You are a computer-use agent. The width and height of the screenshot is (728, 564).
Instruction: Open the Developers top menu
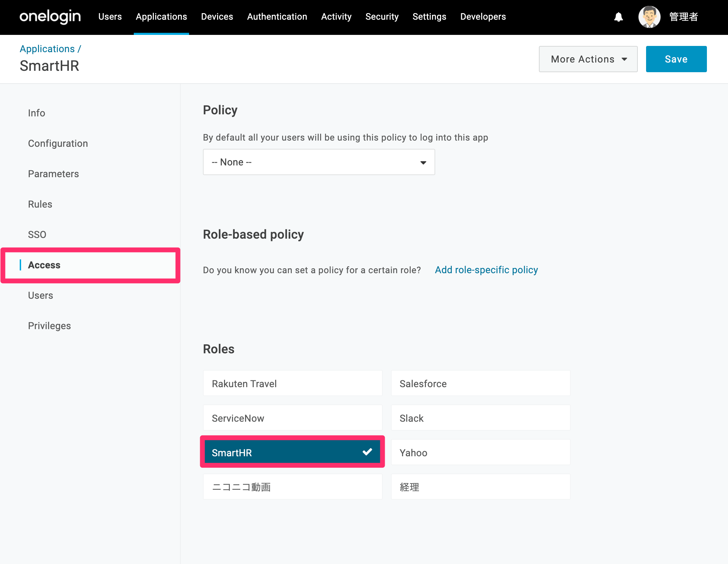pos(483,17)
